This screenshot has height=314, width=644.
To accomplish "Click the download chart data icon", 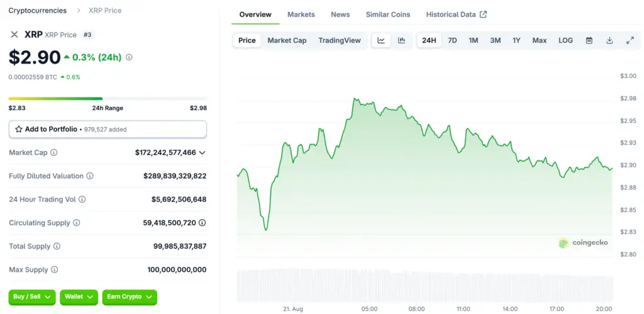I will pyautogui.click(x=609, y=40).
